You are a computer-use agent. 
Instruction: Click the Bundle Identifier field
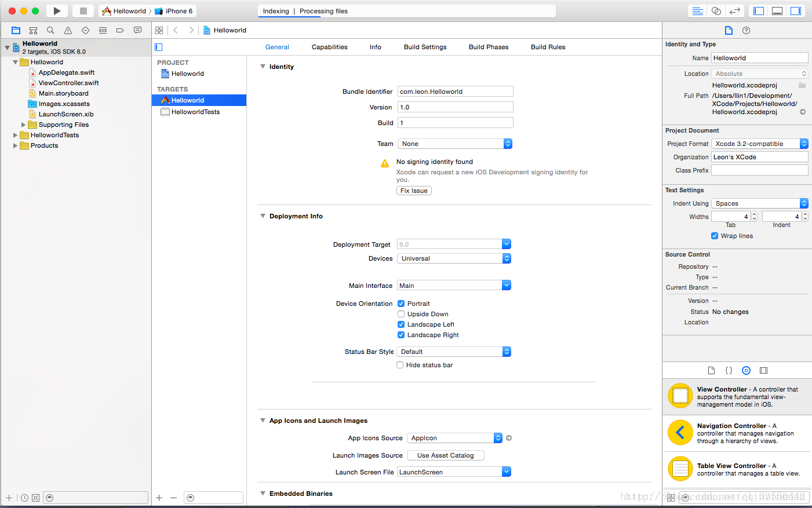[455, 92]
